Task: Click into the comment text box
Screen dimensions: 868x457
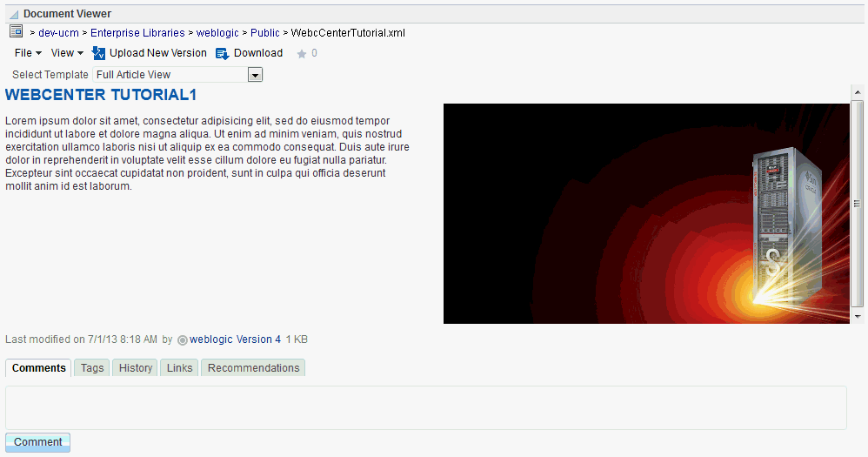Action: 426,407
